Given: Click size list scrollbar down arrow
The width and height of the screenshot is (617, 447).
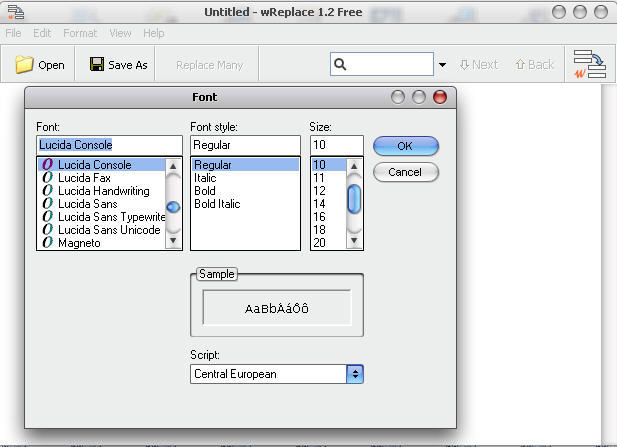Looking at the screenshot, I should 354,240.
